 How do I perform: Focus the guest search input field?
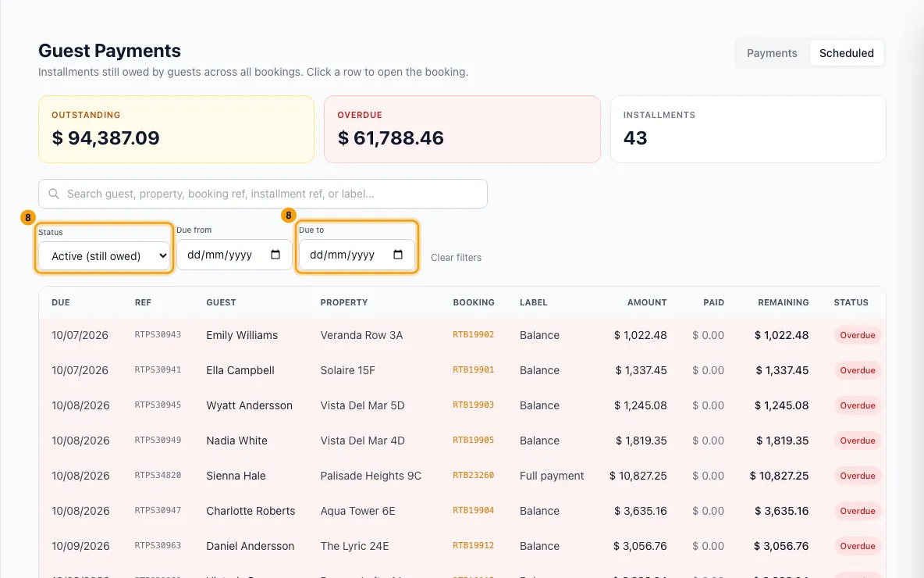pyautogui.click(x=263, y=194)
